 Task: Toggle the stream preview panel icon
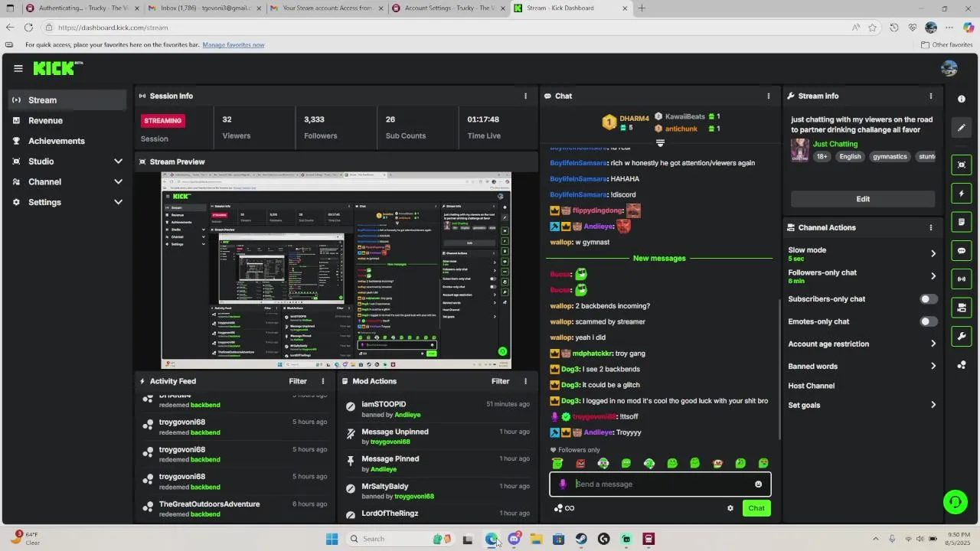coord(962,165)
